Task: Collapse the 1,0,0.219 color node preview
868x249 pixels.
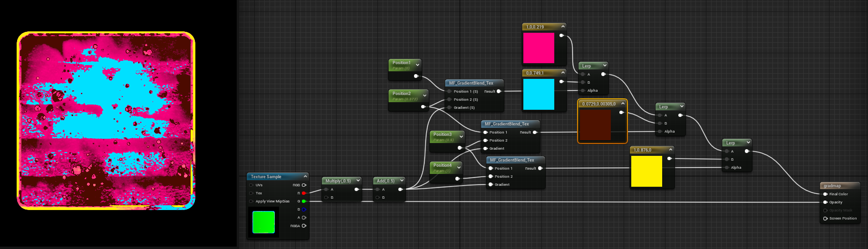Action: pos(563,27)
